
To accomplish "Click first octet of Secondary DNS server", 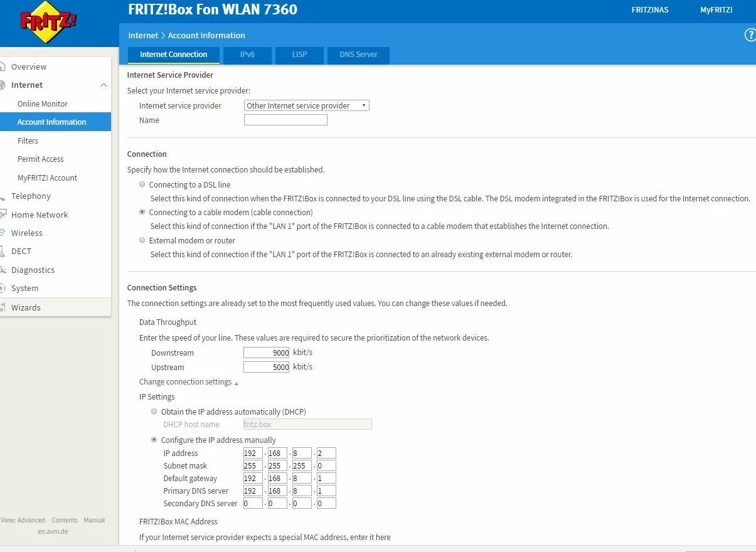I will point(253,503).
